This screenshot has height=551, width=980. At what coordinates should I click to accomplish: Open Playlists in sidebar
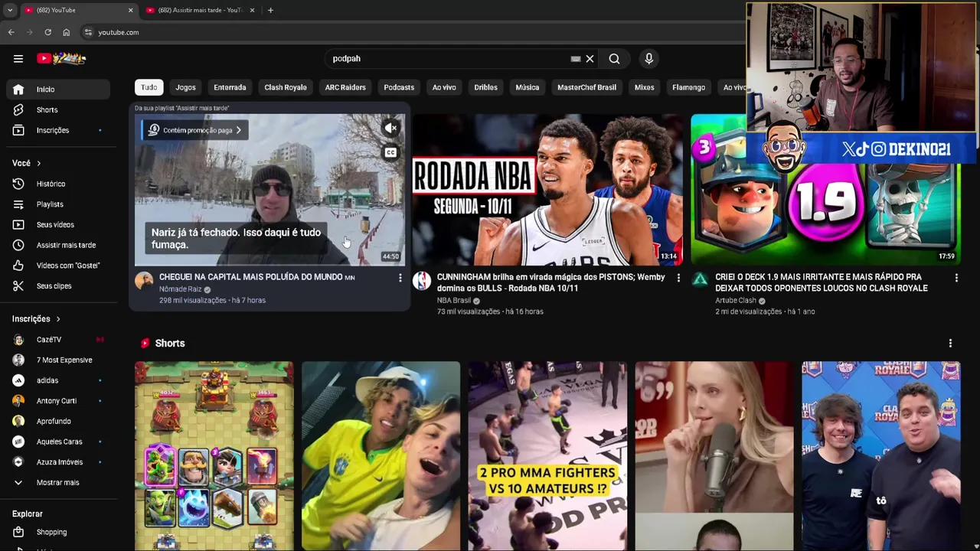pyautogui.click(x=58, y=204)
